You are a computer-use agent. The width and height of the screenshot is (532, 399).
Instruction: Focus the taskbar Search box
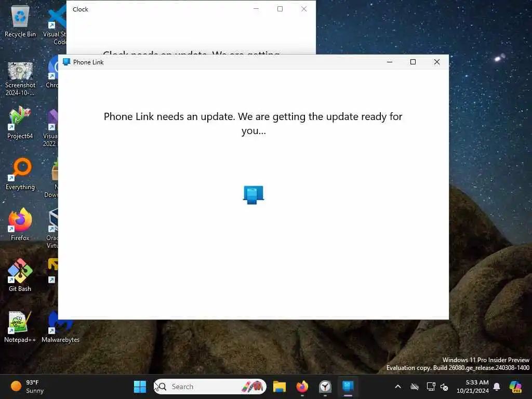coord(210,387)
